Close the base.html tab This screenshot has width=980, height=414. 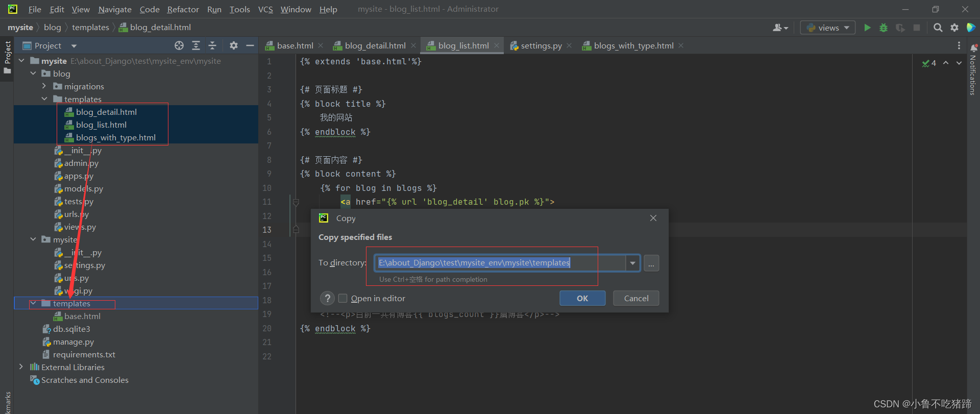tap(321, 45)
